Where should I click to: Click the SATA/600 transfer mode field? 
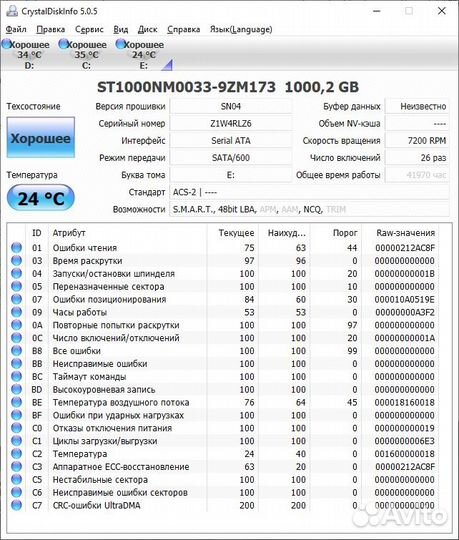point(231,158)
